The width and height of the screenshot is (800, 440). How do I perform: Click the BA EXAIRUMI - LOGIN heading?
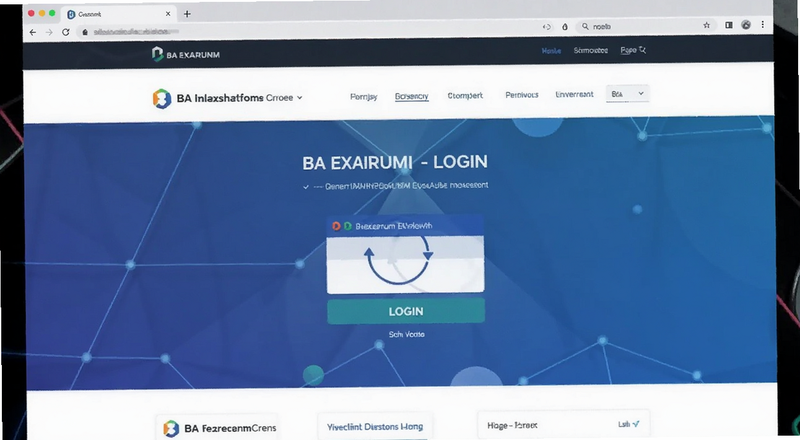[x=395, y=162]
